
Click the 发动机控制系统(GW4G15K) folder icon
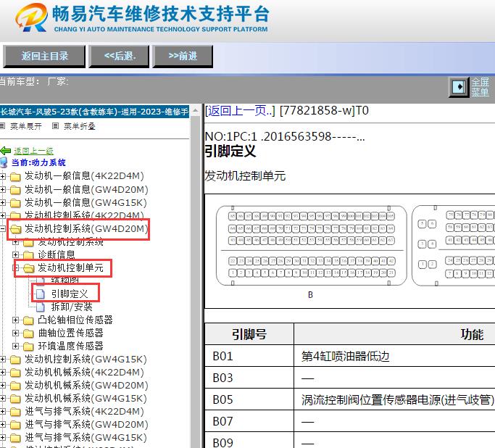point(15,360)
